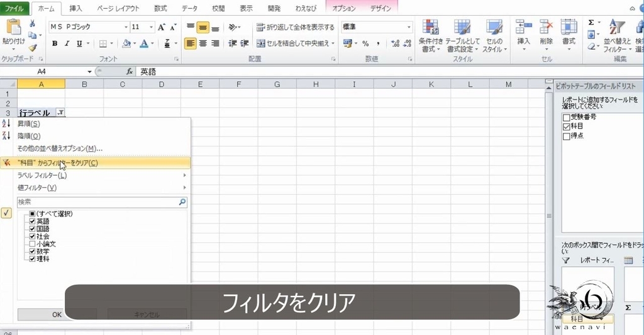Open the font name MS Pゴシック dropdown
The image size is (644, 335).
pos(126,27)
